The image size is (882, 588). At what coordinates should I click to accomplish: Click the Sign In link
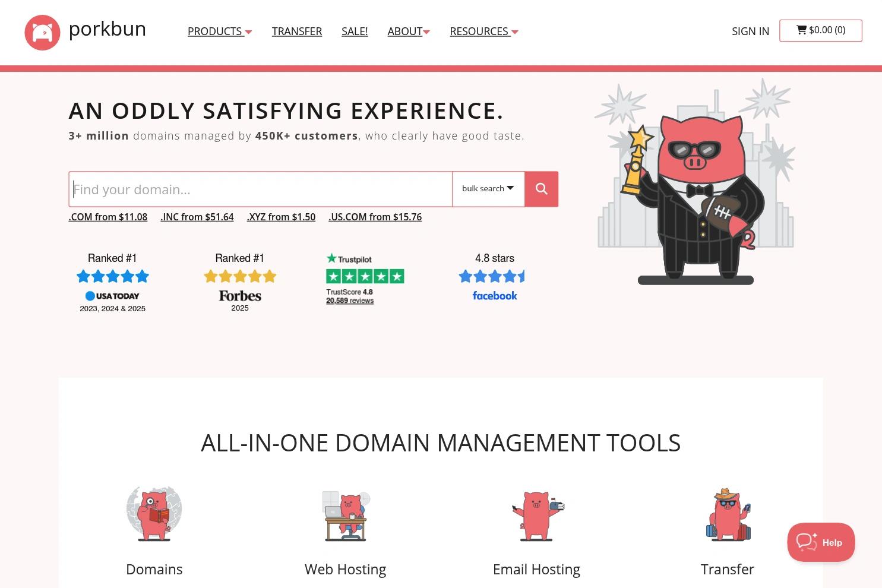pyautogui.click(x=750, y=31)
